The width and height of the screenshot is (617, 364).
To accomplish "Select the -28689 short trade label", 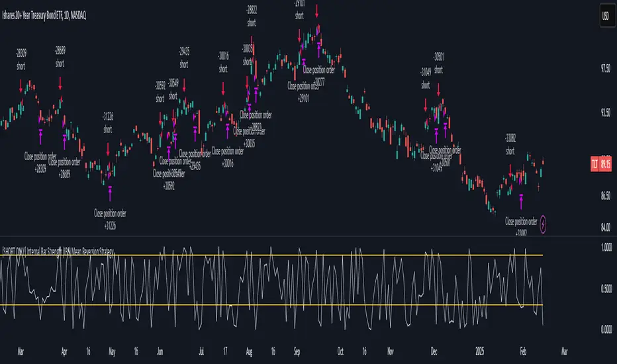I will 60,57.
